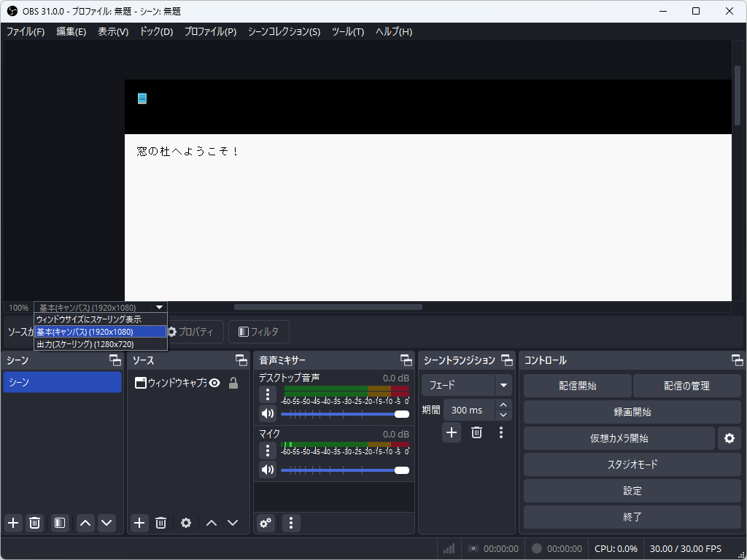Remove transition with trash icon

pyautogui.click(x=476, y=432)
